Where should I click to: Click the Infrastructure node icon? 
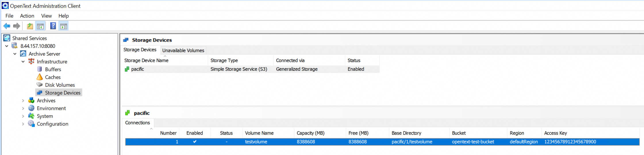tap(31, 61)
